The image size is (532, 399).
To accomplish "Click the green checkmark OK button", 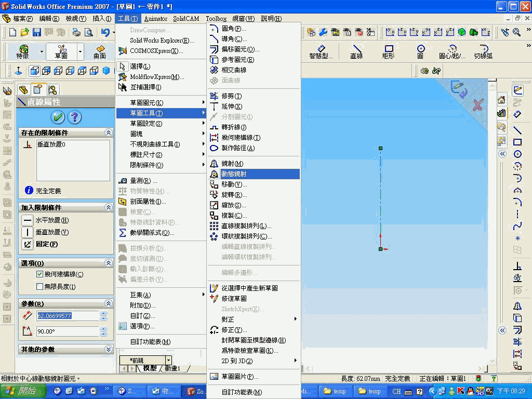I will coord(58,117).
